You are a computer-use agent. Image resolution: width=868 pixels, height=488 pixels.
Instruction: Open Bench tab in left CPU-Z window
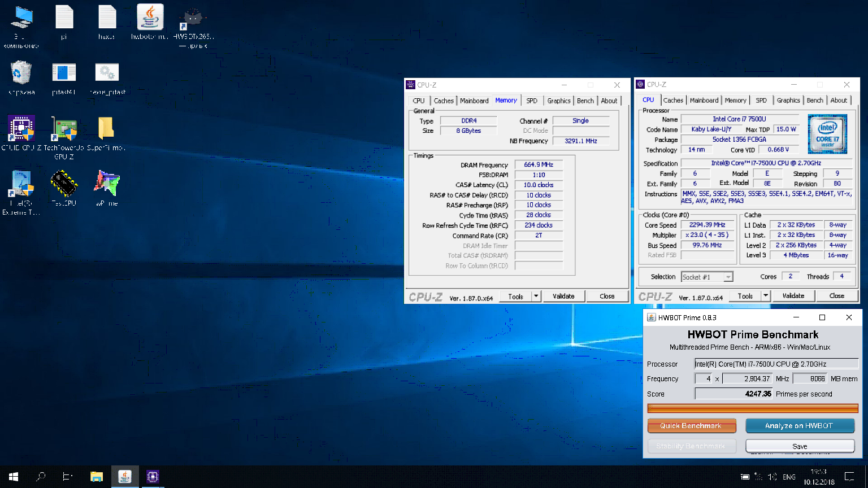point(585,101)
